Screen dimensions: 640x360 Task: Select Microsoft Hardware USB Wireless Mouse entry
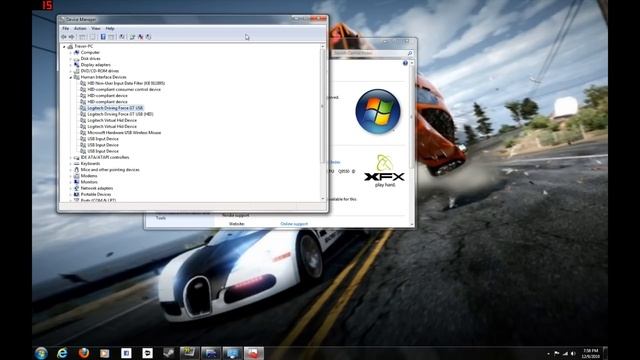pyautogui.click(x=124, y=133)
